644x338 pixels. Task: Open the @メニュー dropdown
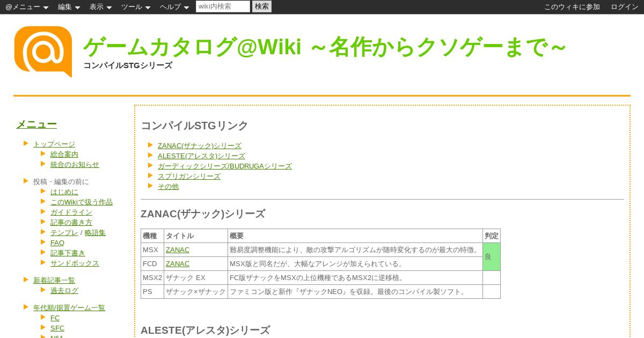click(27, 7)
